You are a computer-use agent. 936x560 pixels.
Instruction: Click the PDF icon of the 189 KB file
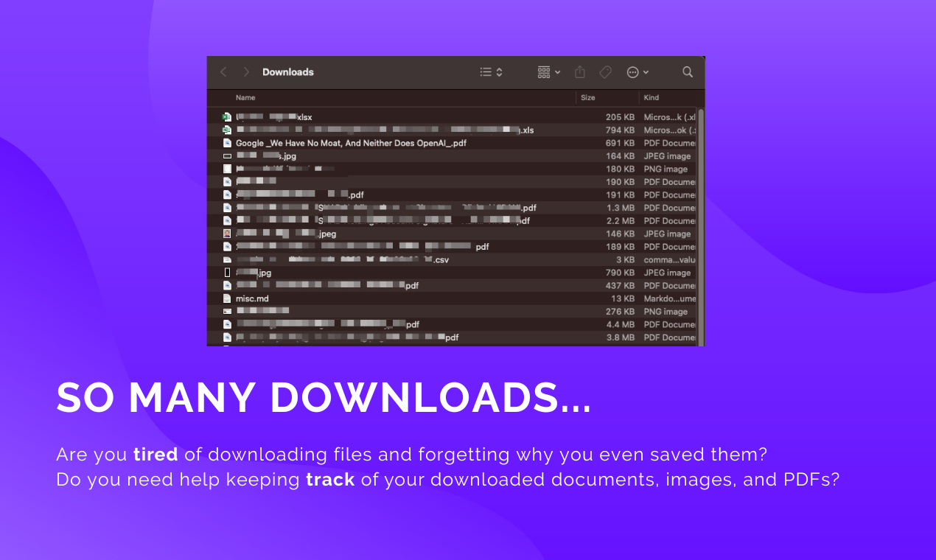tap(227, 247)
